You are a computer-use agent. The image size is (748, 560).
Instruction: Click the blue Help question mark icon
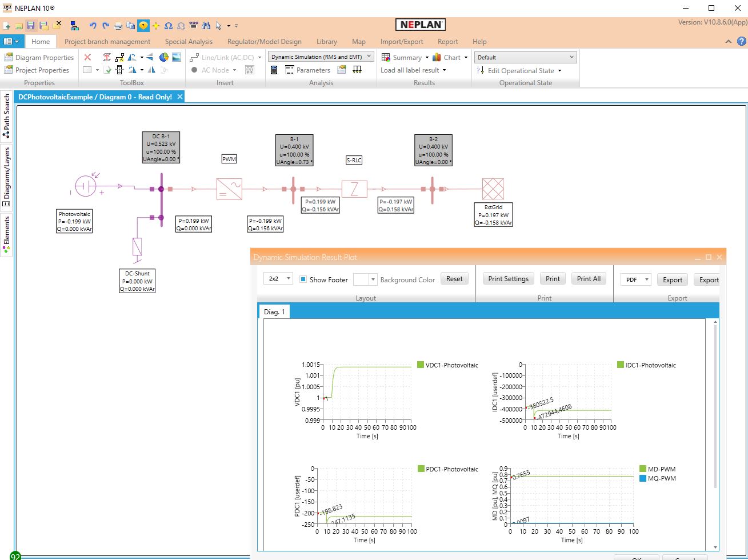click(x=741, y=41)
